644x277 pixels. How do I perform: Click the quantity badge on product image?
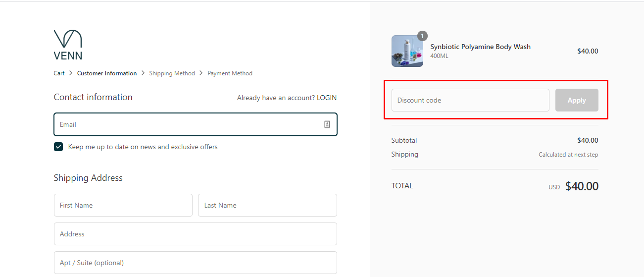[x=422, y=36]
